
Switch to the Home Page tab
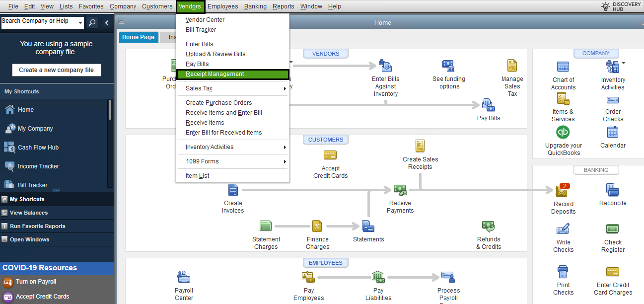point(139,37)
